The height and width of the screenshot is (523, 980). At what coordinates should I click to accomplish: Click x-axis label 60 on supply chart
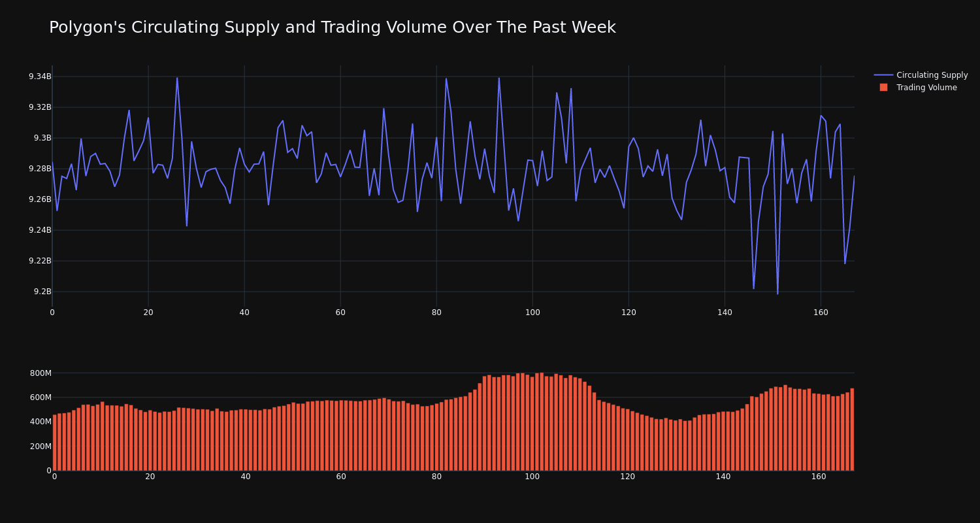pos(340,312)
